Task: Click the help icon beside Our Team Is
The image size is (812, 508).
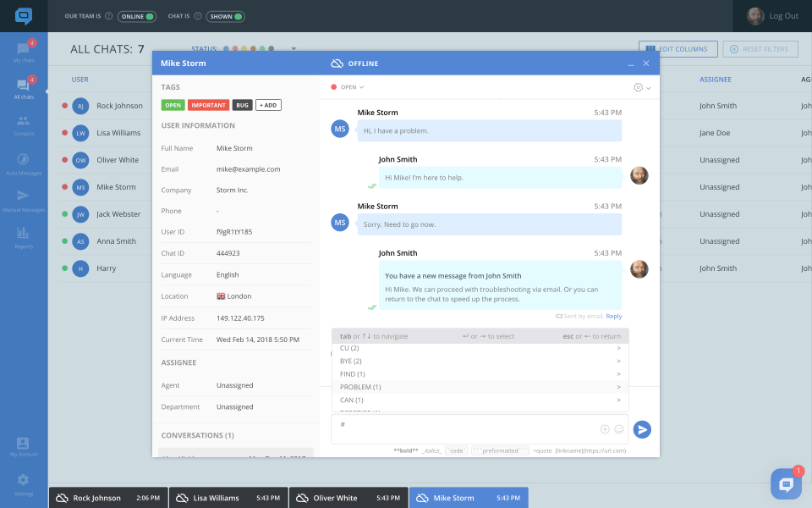Action: click(x=109, y=16)
